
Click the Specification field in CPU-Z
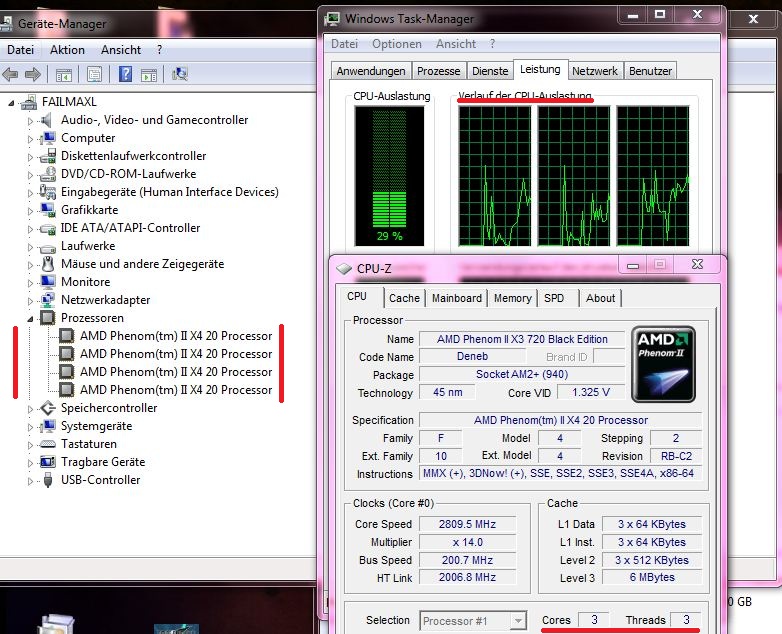[561, 420]
